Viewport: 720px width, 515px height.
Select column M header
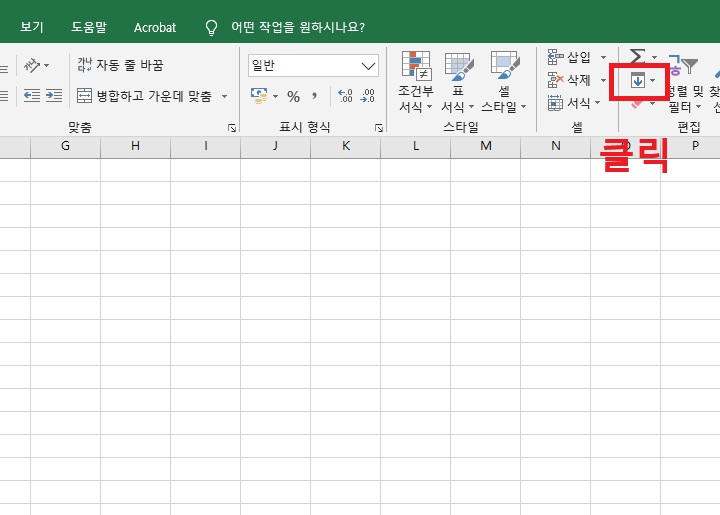coord(485,146)
